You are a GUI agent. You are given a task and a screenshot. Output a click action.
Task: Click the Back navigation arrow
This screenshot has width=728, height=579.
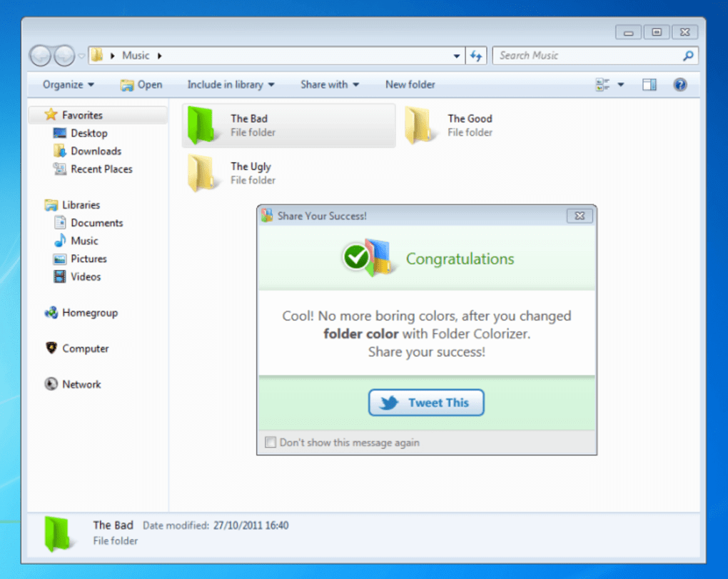pos(40,56)
